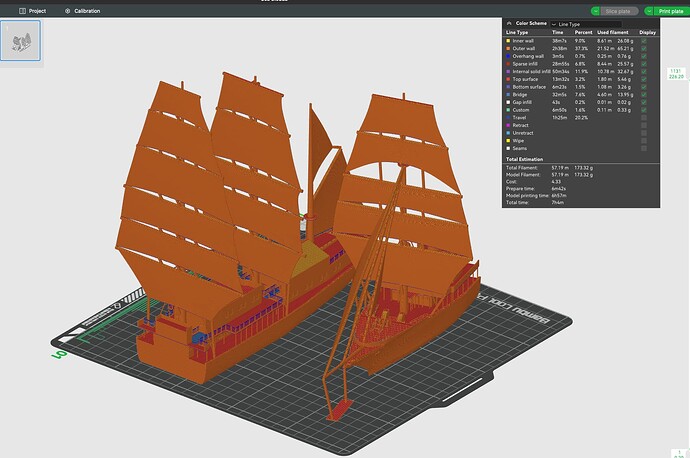Click the Print plate button
690x458 pixels.
pos(671,11)
